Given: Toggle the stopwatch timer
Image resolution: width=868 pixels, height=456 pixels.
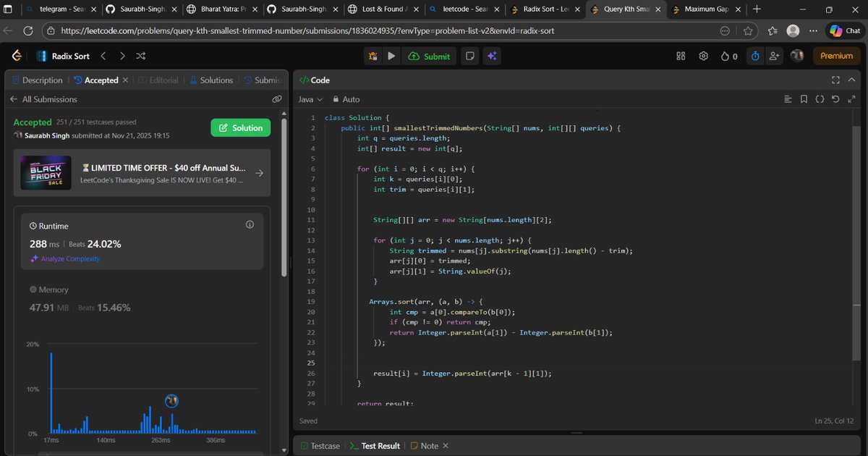Looking at the screenshot, I should click(x=755, y=56).
